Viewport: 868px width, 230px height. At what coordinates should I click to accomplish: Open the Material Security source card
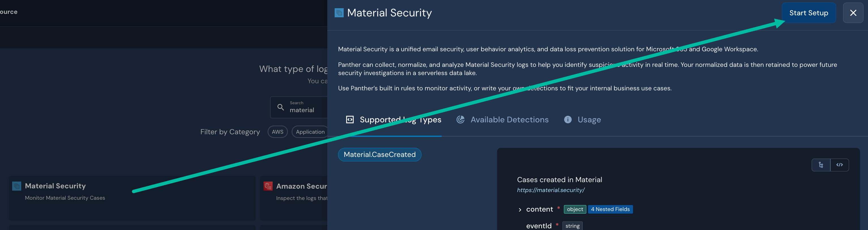132,198
